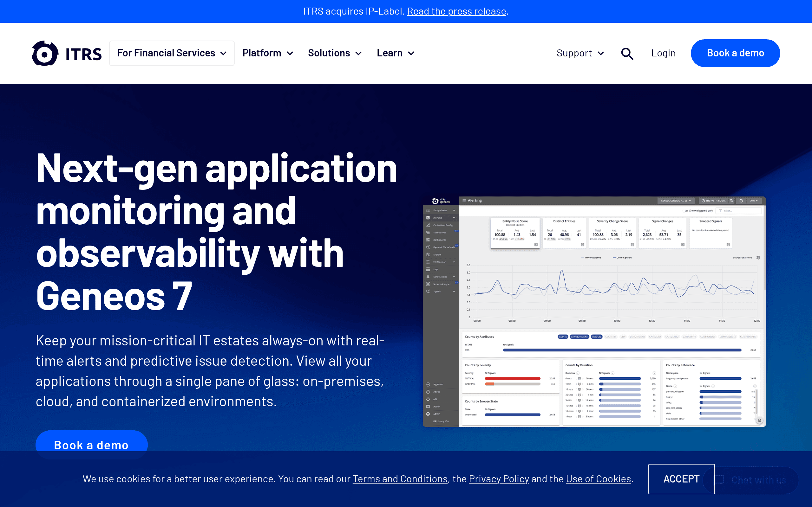
Task: Open the search magnifier icon
Action: coord(627,54)
